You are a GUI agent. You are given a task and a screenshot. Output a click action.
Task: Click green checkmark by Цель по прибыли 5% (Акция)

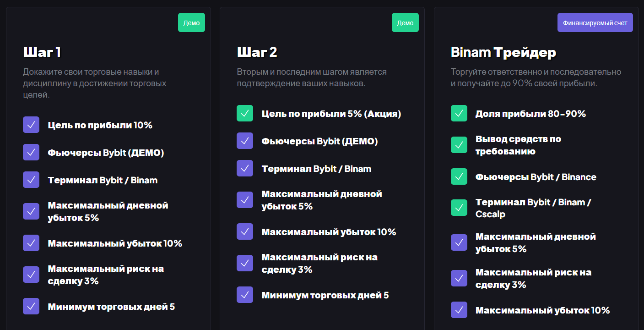pyautogui.click(x=245, y=113)
